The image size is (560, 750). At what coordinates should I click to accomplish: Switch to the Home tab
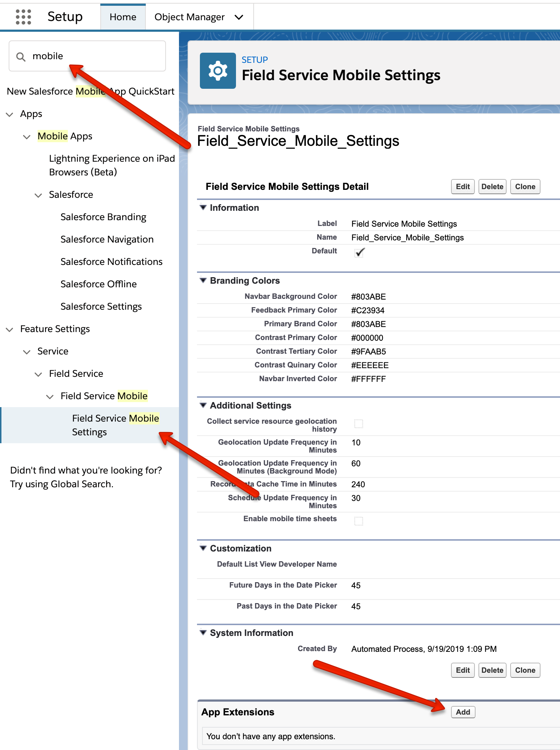pos(123,17)
